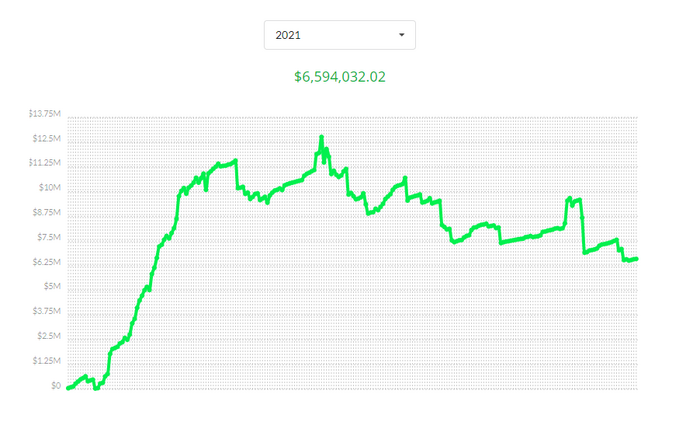Click the dropdown arrow next to 2021
The image size is (700, 422).
click(401, 35)
